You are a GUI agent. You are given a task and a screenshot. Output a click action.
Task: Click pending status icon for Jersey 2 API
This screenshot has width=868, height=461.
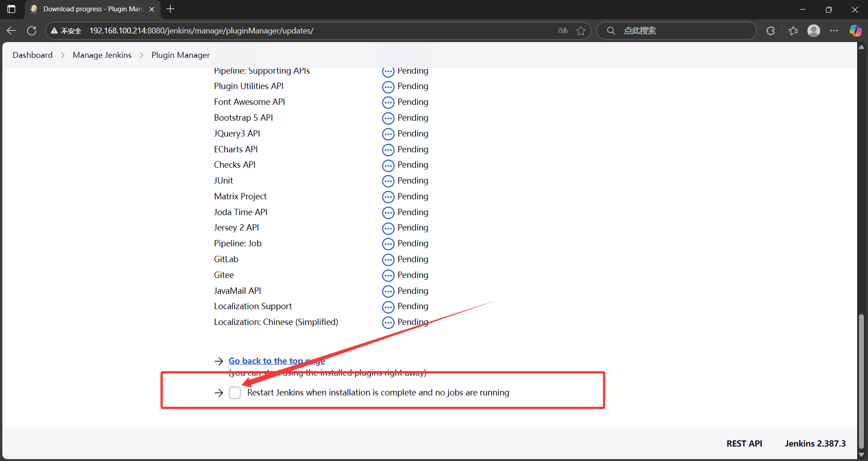(x=388, y=228)
